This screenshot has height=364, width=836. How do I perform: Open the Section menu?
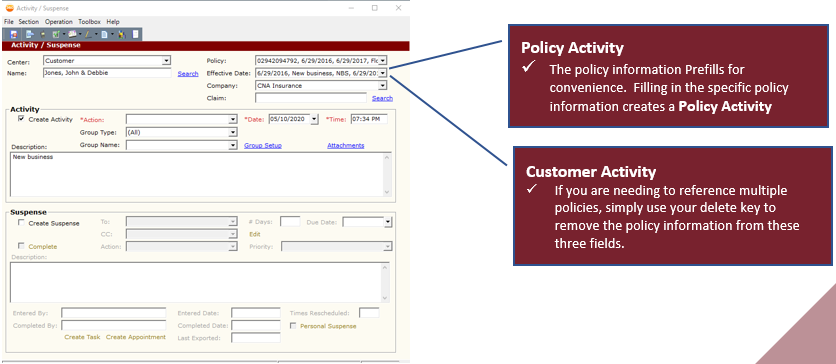point(29,22)
